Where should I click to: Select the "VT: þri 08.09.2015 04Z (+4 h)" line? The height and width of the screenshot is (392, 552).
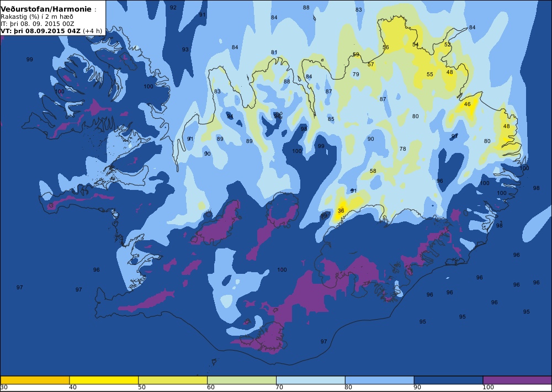[51, 31]
